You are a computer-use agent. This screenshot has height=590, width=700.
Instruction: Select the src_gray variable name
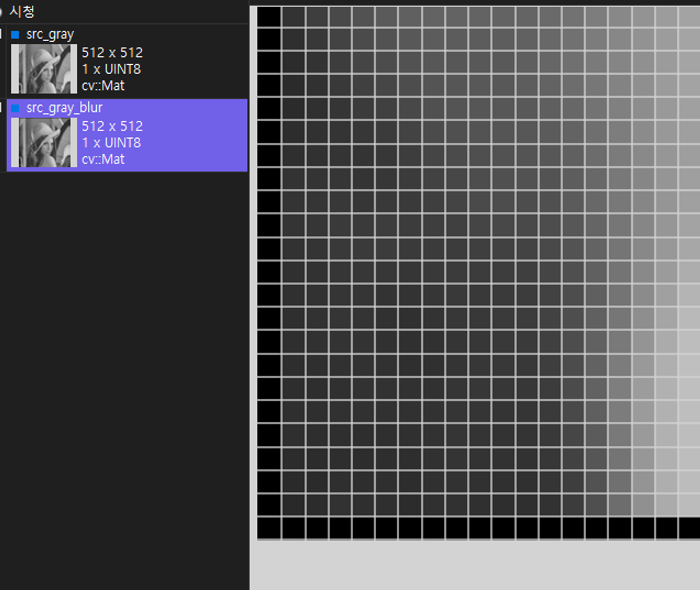click(50, 34)
